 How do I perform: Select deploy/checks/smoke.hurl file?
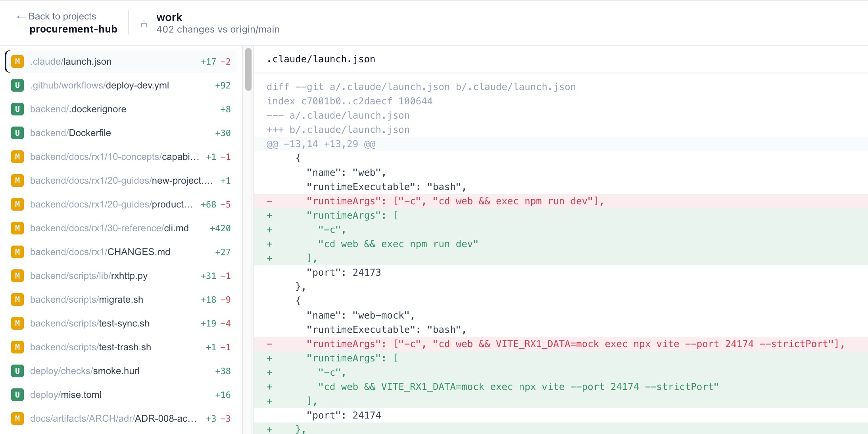121,371
